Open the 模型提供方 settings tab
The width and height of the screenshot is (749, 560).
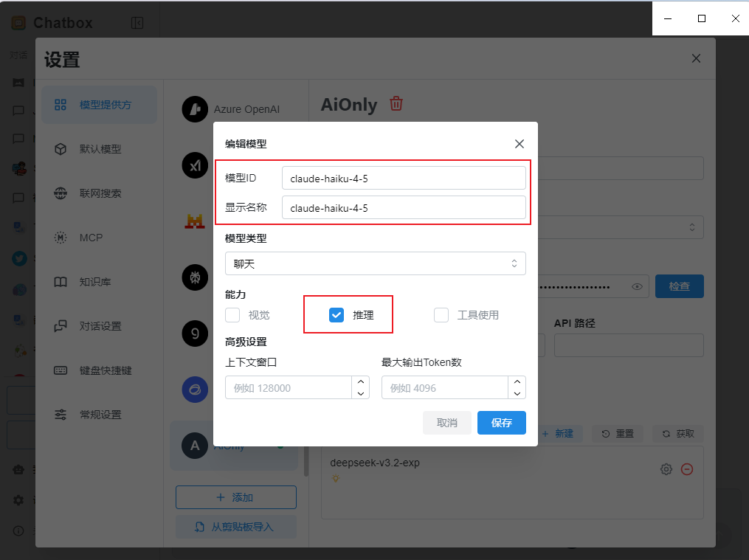point(100,105)
